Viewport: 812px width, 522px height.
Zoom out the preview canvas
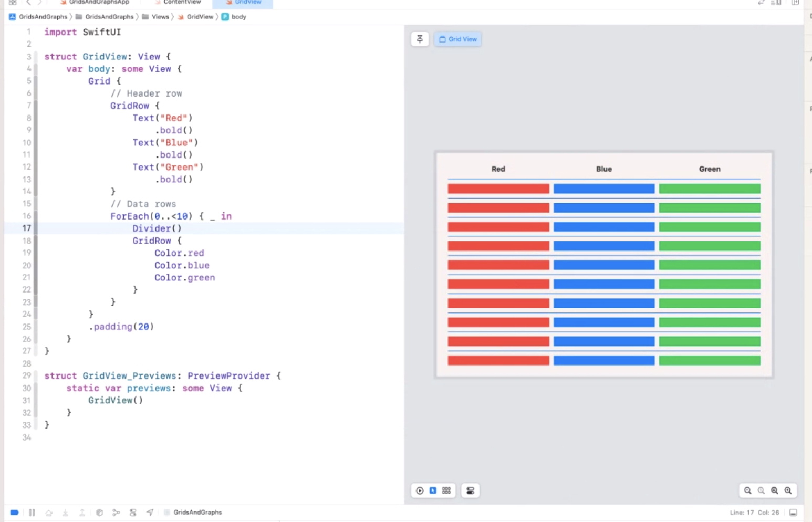(x=747, y=490)
